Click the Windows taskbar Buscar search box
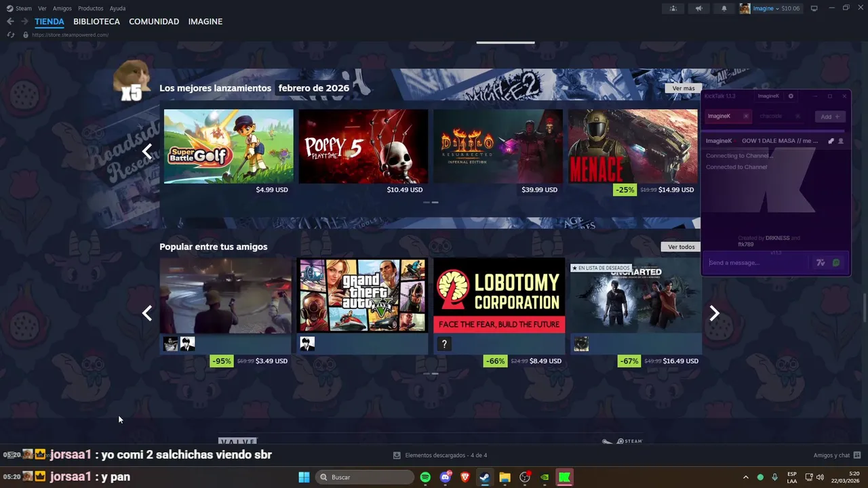Viewport: 868px width, 488px height. pos(366,477)
